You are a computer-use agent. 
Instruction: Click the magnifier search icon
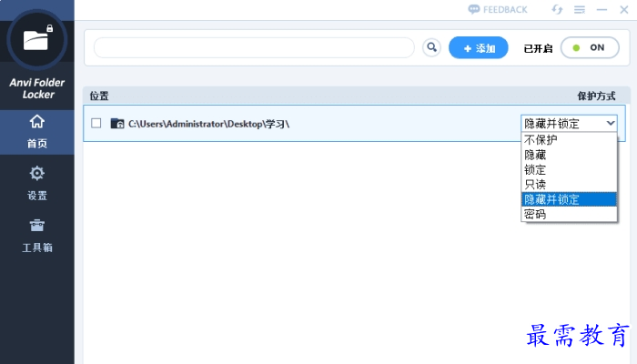[x=431, y=48]
